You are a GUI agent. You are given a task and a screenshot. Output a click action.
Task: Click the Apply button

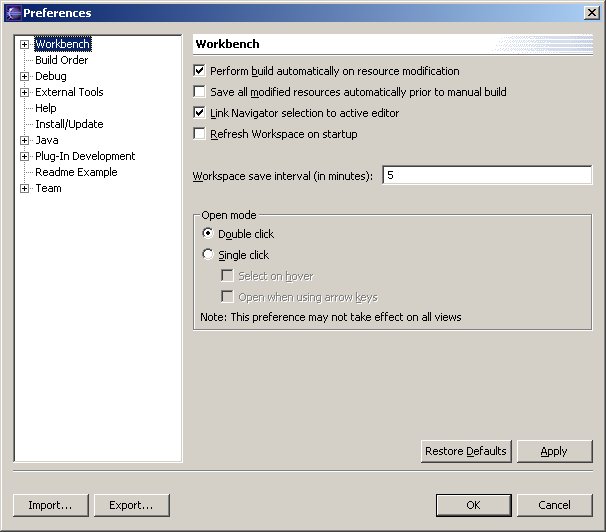[554, 451]
